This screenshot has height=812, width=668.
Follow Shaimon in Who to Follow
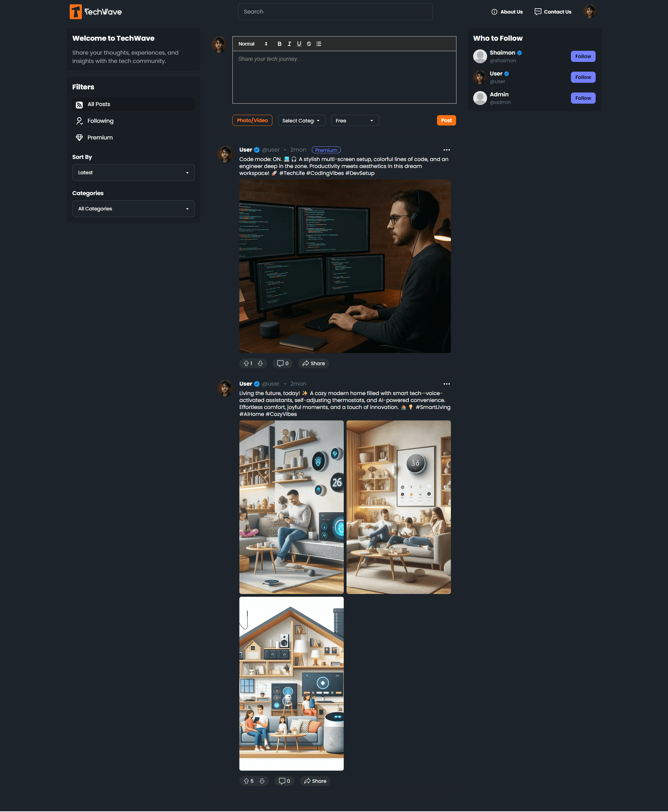coord(582,57)
